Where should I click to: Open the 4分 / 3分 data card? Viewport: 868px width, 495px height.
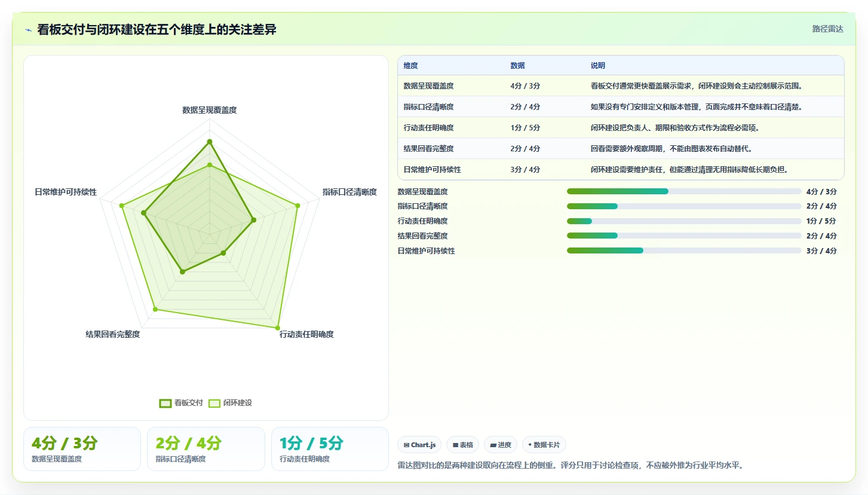tap(82, 449)
